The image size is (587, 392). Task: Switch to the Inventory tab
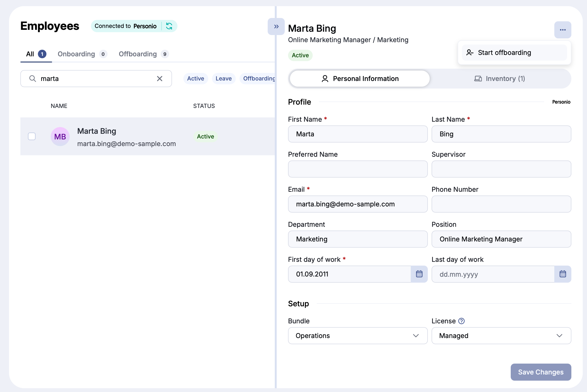pos(500,79)
